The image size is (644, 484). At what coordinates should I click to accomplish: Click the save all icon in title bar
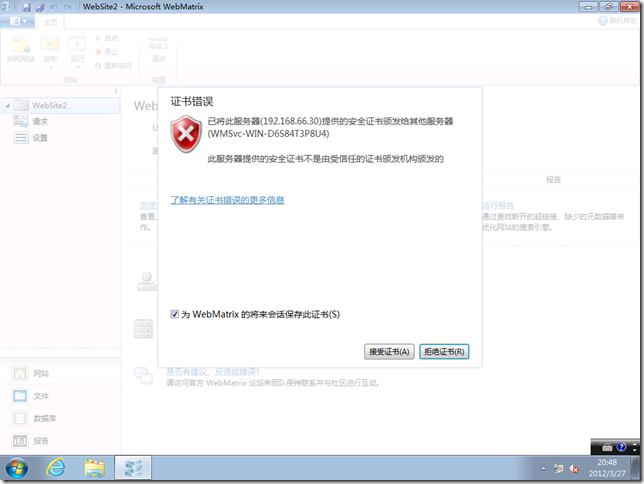pyautogui.click(x=40, y=7)
